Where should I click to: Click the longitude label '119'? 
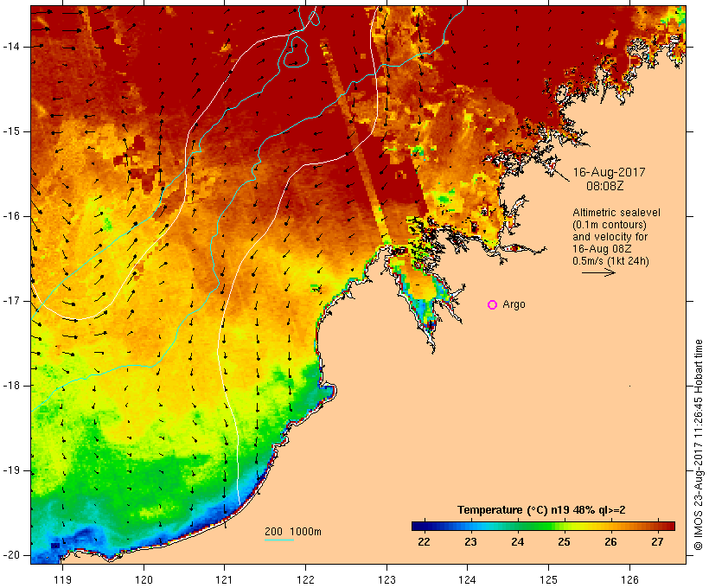62,579
